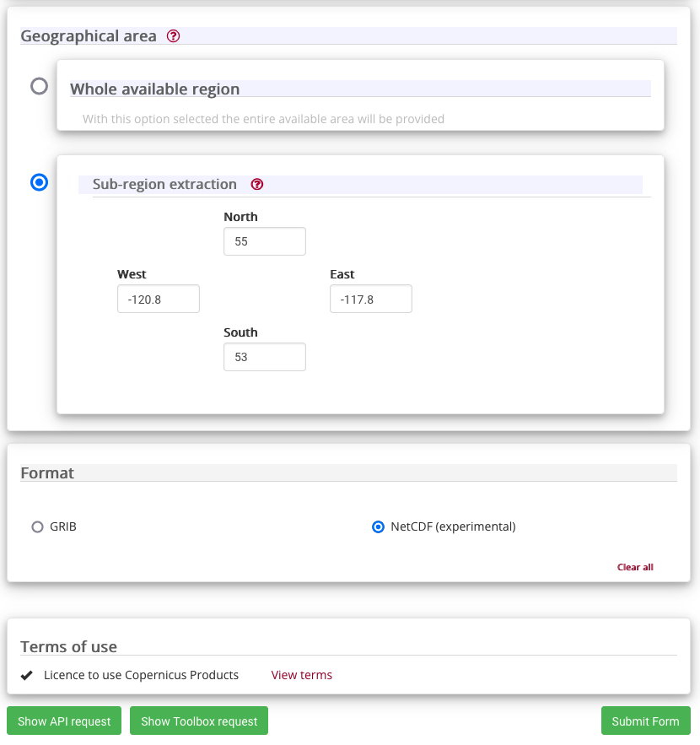The width and height of the screenshot is (700, 745).
Task: Click the Sub-region extraction heading text
Action: 164,184
